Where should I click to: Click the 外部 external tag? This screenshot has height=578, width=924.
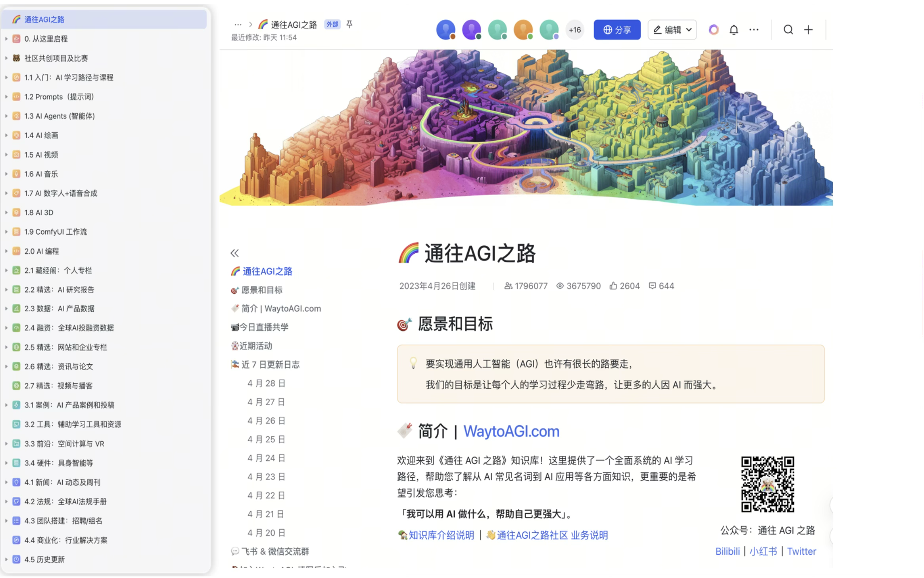click(332, 24)
